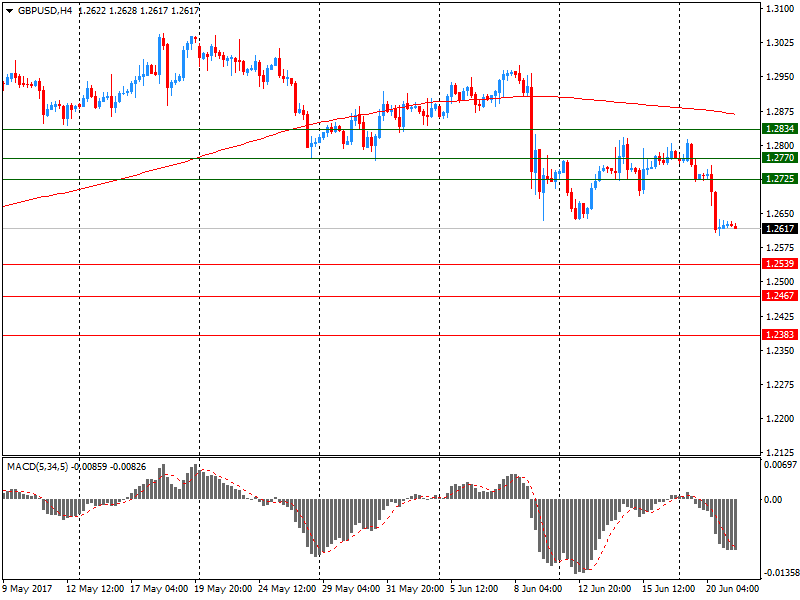This screenshot has height=600, width=800.
Task: Click the 17 May 04:00 time label
Action: coord(159,589)
